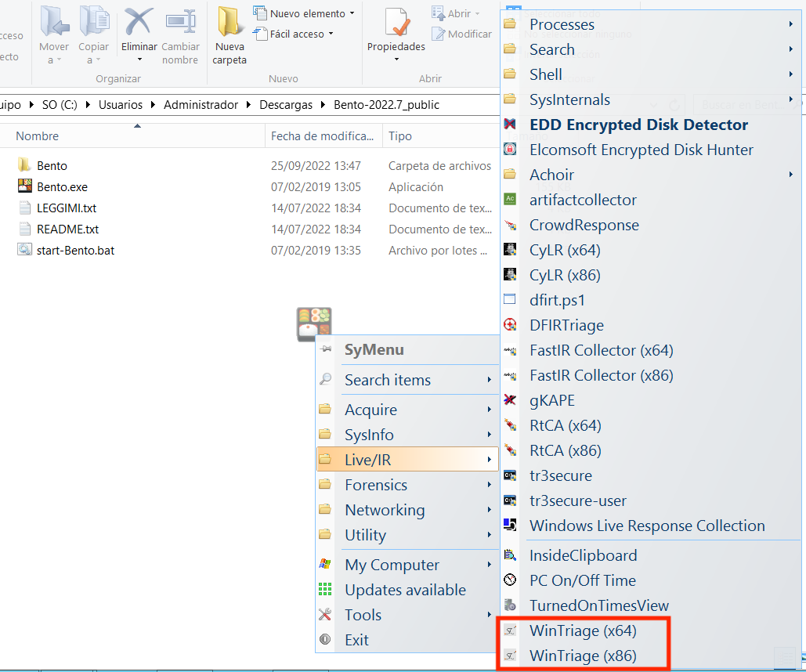
Task: Click the Bento tray icon above SyMenu
Action: 314,324
